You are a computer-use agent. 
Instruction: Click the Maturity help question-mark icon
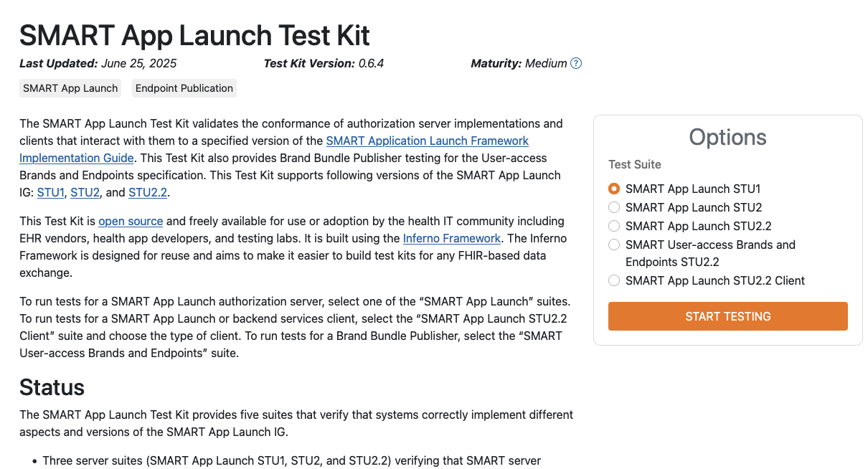click(x=576, y=63)
